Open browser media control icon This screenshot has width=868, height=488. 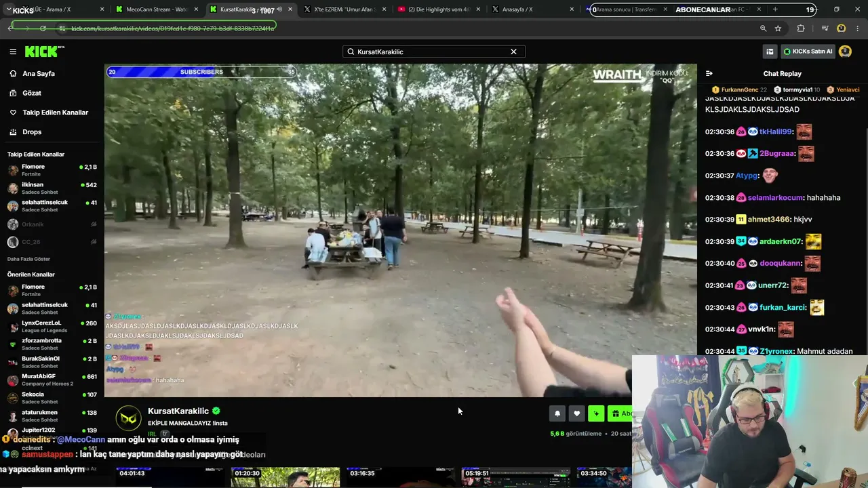(825, 28)
